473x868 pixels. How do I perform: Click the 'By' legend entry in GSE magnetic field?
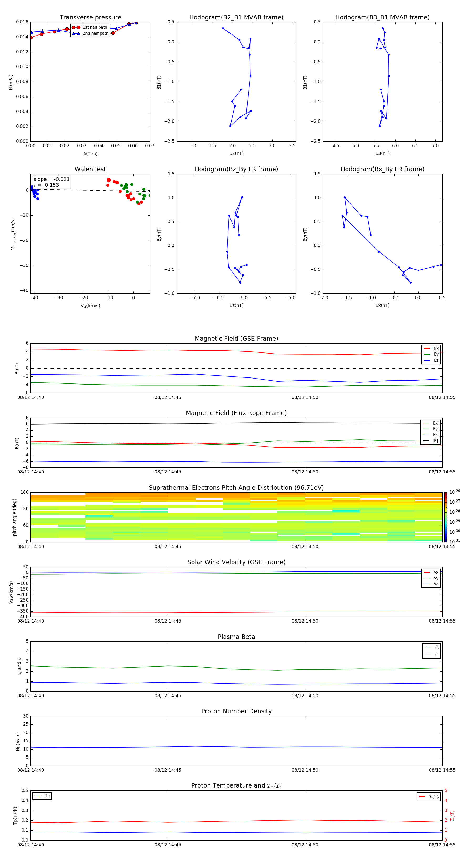[431, 355]
